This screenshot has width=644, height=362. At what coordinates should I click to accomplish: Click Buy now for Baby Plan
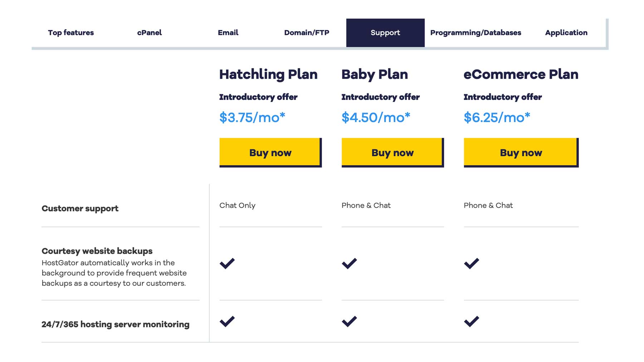click(x=392, y=152)
